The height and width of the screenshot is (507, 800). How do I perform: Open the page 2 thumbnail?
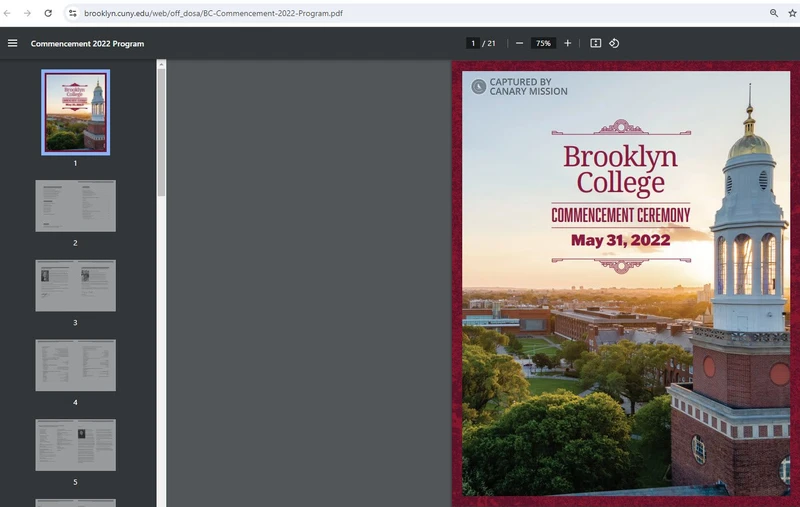(75, 206)
